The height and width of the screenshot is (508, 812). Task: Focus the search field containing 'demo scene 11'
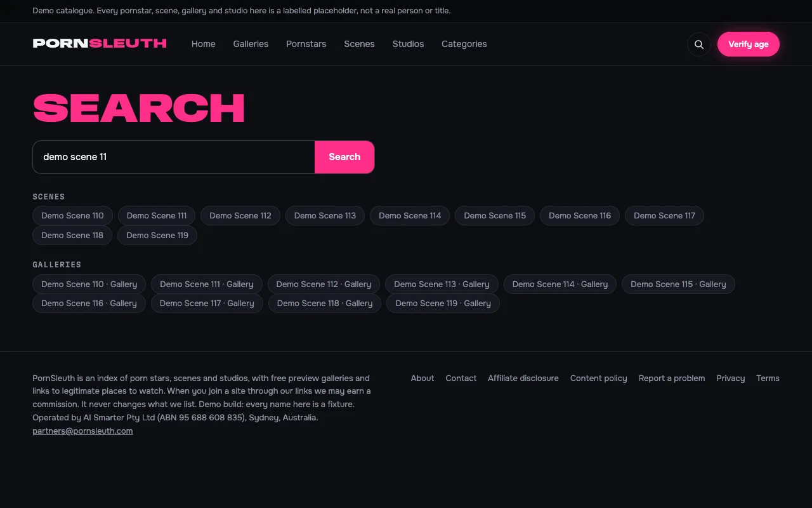coord(174,157)
